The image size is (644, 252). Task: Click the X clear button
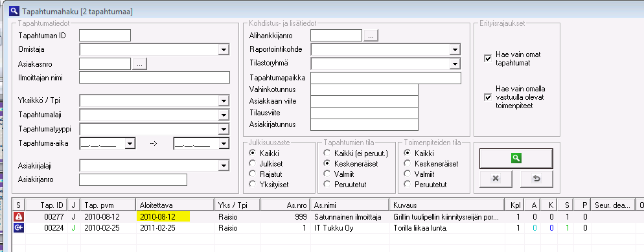point(496,179)
